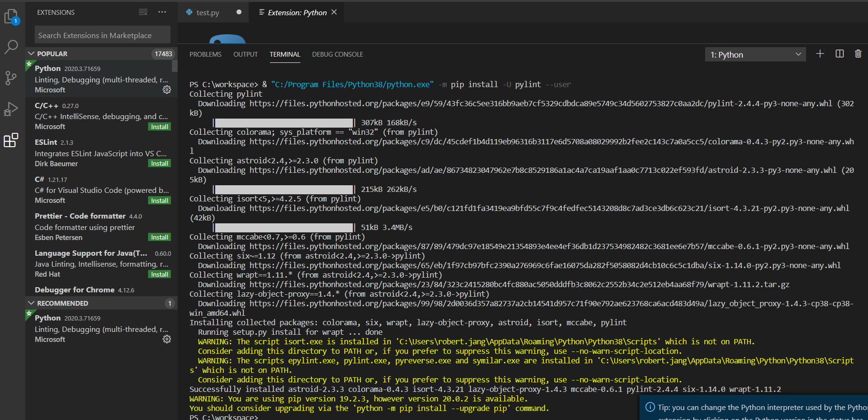The height and width of the screenshot is (420, 868).
Task: Click the EXTENSIONS panel title
Action: (56, 12)
